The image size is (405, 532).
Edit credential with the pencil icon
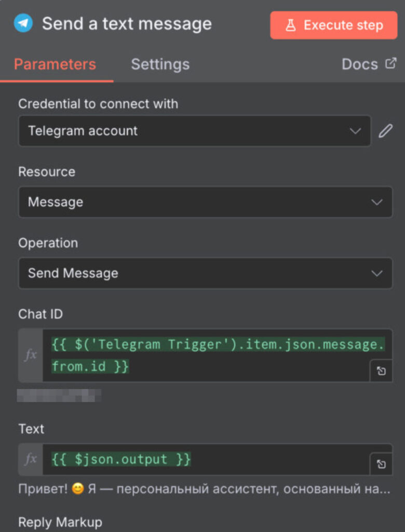(386, 131)
